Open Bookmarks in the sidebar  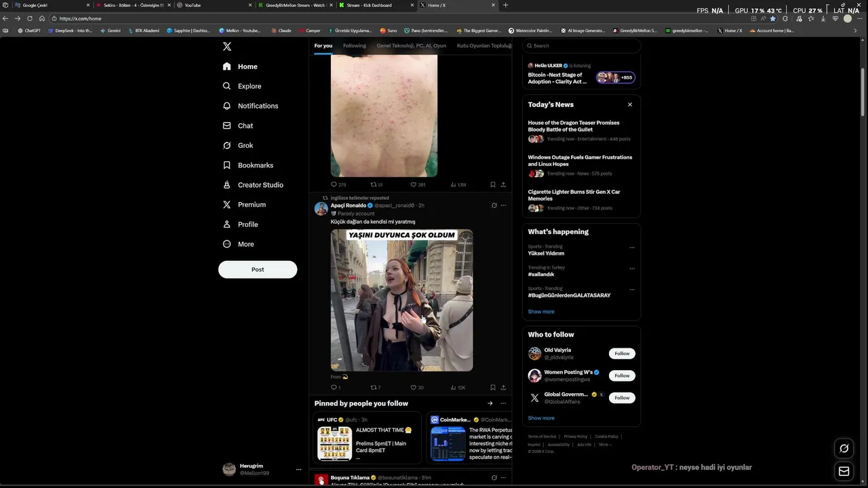pyautogui.click(x=248, y=165)
